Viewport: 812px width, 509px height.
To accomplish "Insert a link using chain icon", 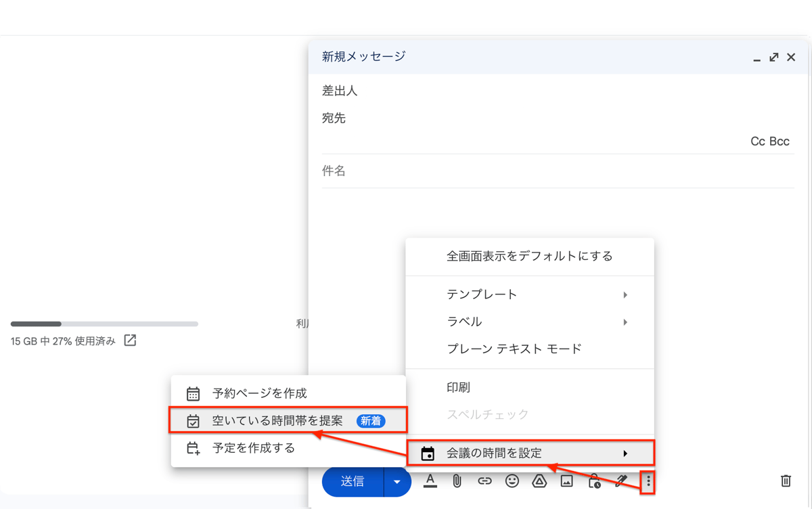I will (x=484, y=481).
